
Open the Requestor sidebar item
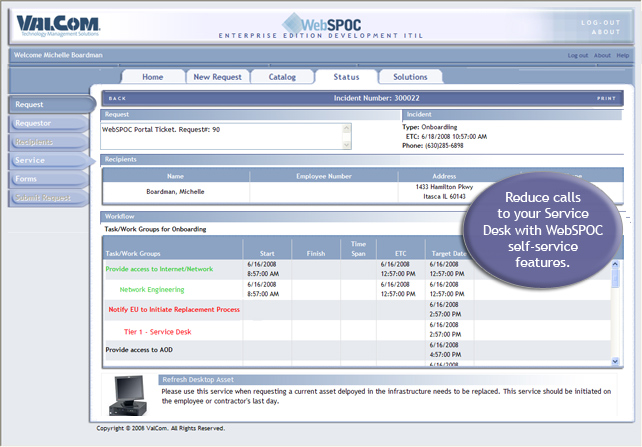[x=48, y=123]
